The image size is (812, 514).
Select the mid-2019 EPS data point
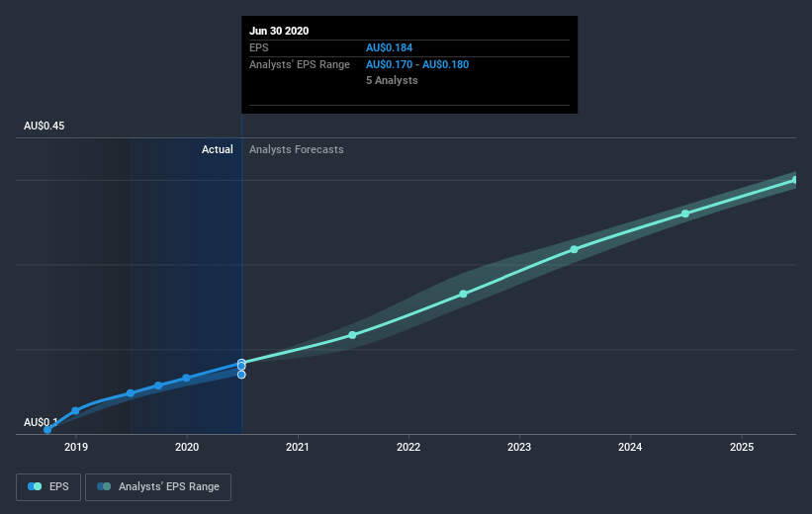coord(131,393)
